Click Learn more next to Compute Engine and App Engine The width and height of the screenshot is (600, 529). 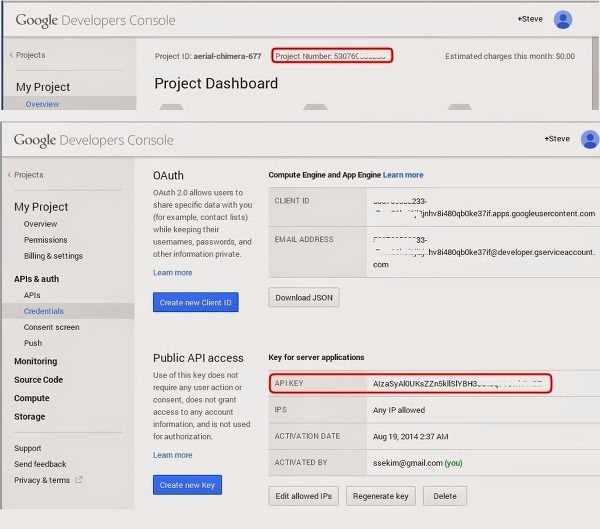[x=403, y=175]
